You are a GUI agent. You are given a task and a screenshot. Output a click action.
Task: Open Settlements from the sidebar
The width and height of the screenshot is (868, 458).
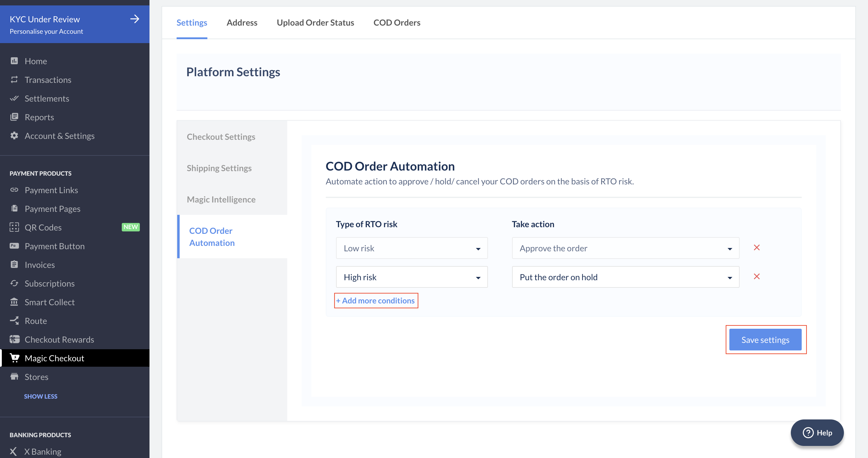coord(14,98)
